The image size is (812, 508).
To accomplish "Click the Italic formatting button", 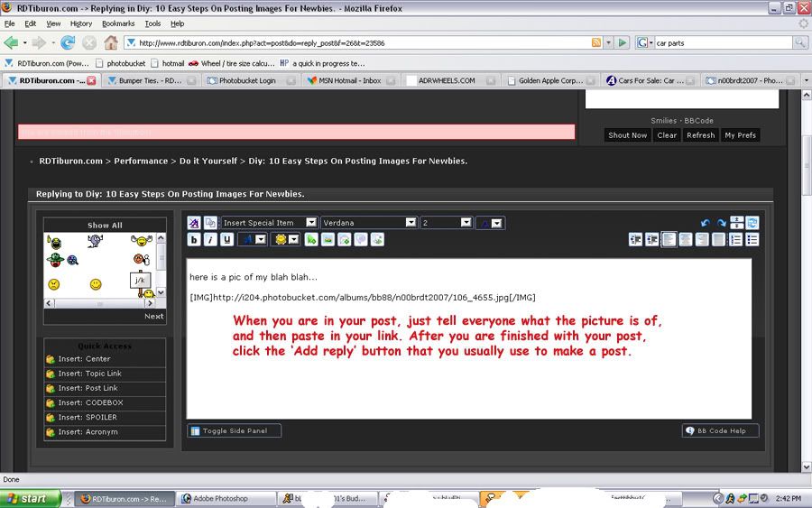I will point(210,239).
